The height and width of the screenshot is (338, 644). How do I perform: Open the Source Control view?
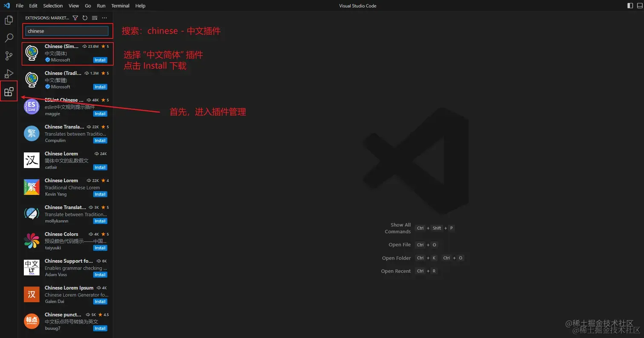(9, 56)
